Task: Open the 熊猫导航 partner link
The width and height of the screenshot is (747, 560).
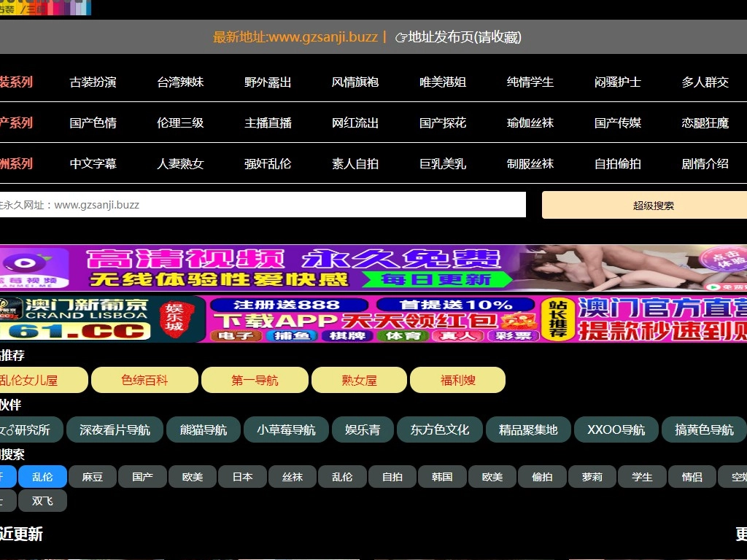Action: tap(204, 429)
